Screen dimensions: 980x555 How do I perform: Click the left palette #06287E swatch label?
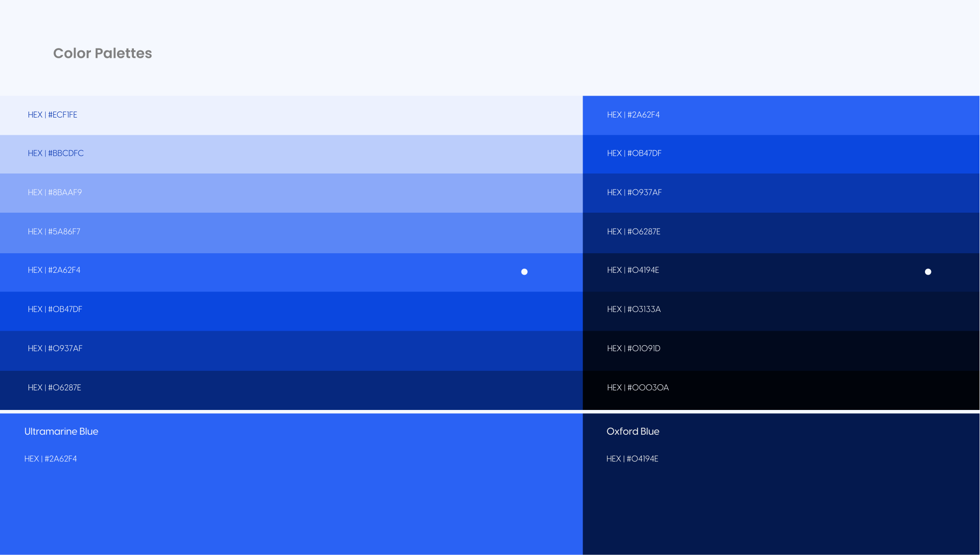point(54,388)
